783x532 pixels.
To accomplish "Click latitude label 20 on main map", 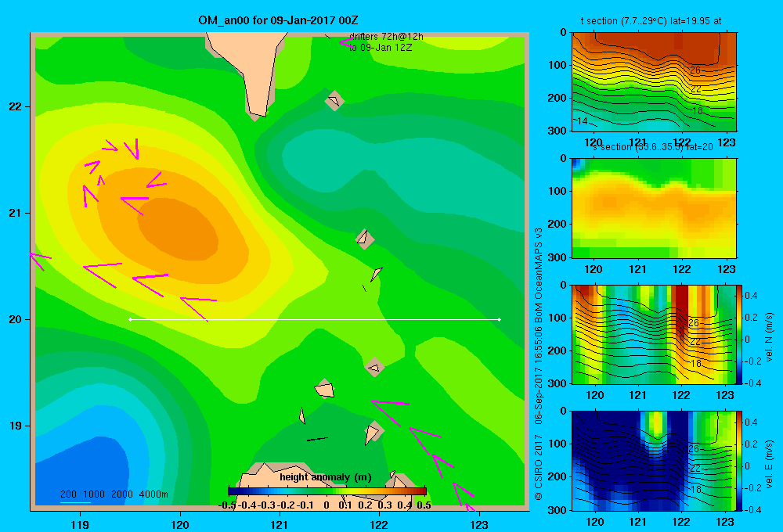I will (16, 319).
